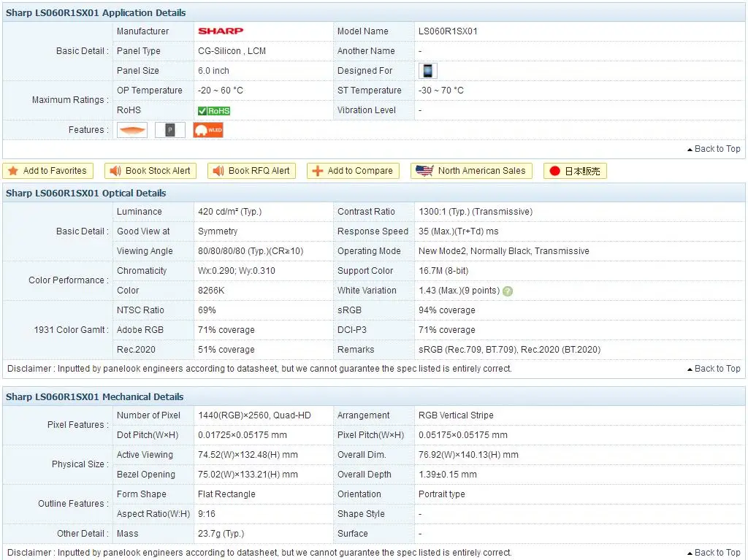Select the 420 cd/m² luminance value
Screen dimensions: 748x560
coord(230,212)
